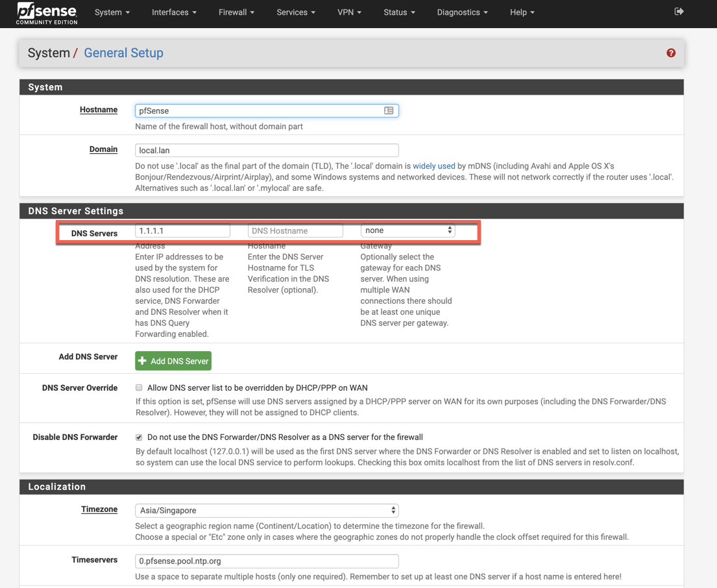The image size is (717, 588).
Task: Open the Services menu
Action: (x=296, y=12)
